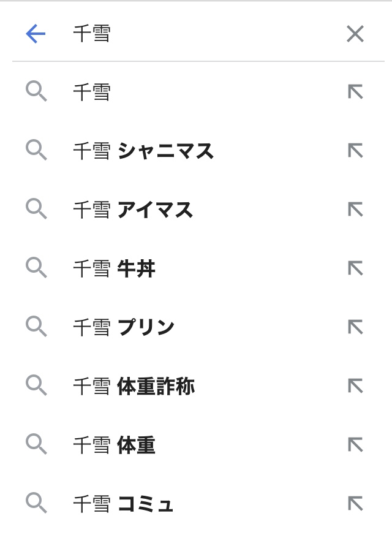Viewport: 392px width, 554px height.
Task: Click the magnifier icon beside 千雪 シャニマス
Action: click(x=36, y=151)
